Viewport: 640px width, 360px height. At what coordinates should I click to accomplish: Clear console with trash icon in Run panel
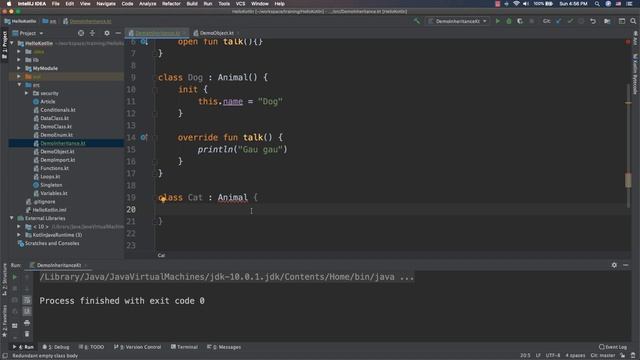[x=27, y=334]
